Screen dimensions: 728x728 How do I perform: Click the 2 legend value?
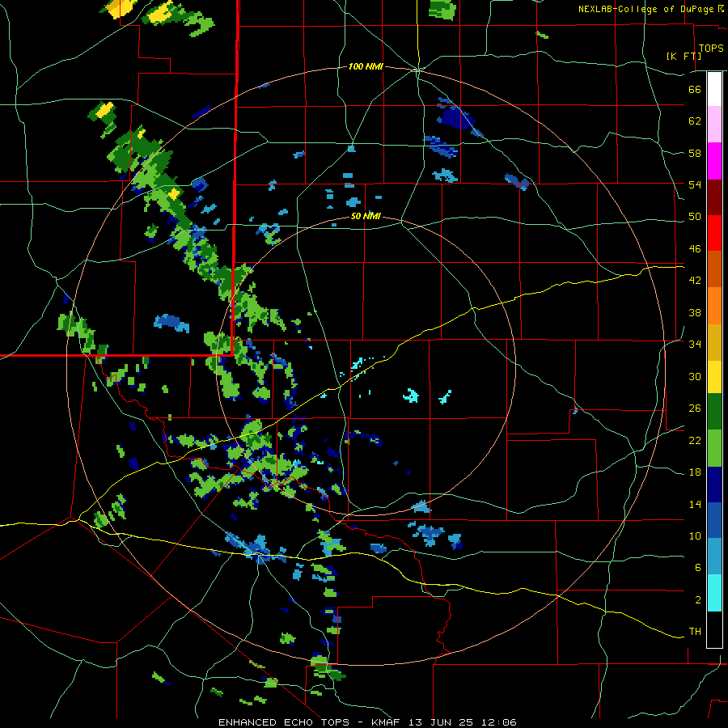click(x=698, y=600)
